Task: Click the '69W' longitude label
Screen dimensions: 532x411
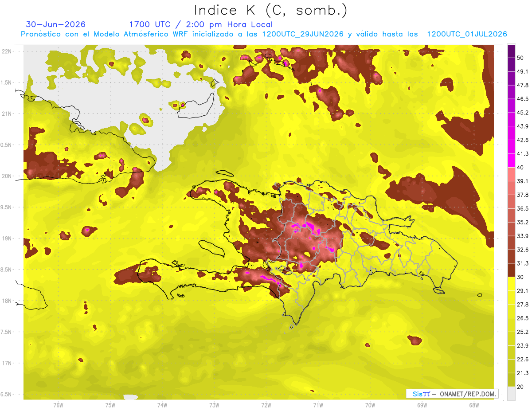Action: [422, 405]
